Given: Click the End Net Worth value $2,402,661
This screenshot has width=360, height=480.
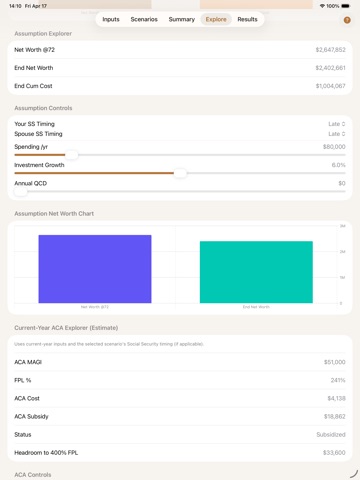Looking at the screenshot, I should (x=330, y=68).
